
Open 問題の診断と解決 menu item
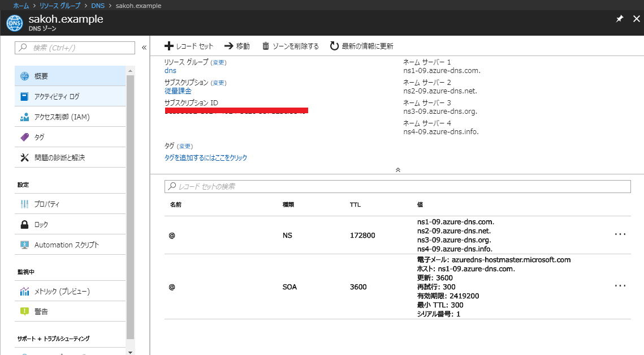click(70, 157)
